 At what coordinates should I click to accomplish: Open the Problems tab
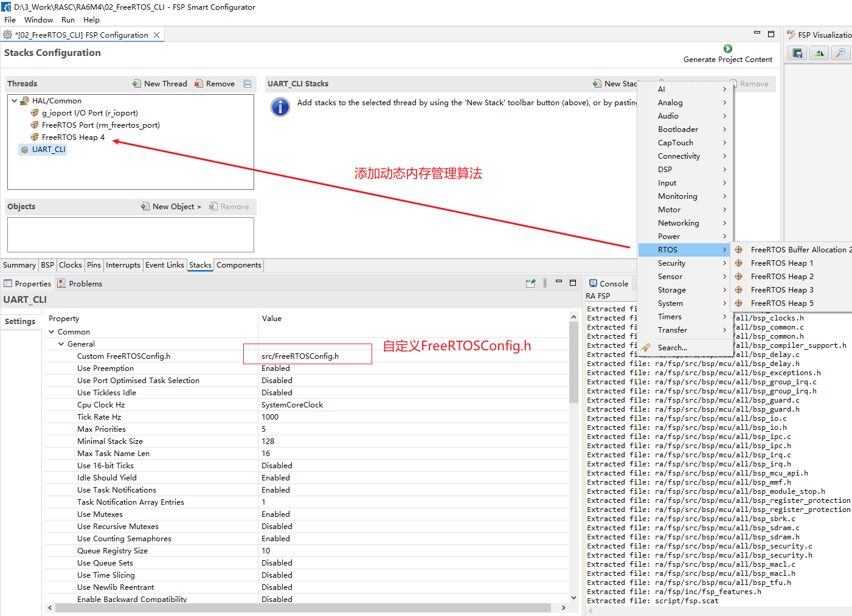pyautogui.click(x=80, y=283)
